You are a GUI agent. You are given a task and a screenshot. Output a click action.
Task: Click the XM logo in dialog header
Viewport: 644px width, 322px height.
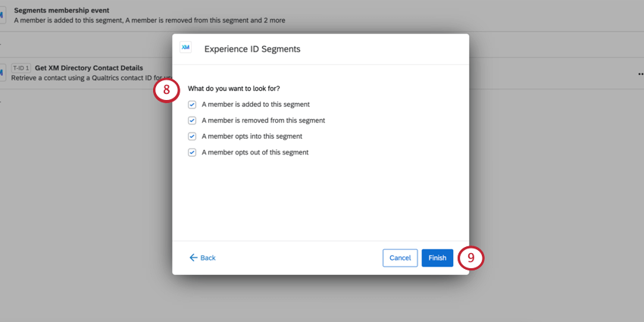pyautogui.click(x=186, y=48)
